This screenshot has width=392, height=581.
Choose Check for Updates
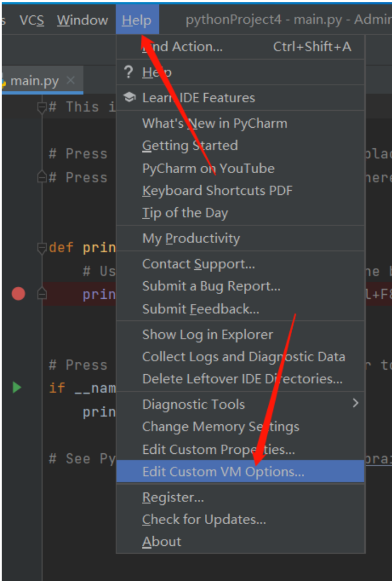(204, 519)
